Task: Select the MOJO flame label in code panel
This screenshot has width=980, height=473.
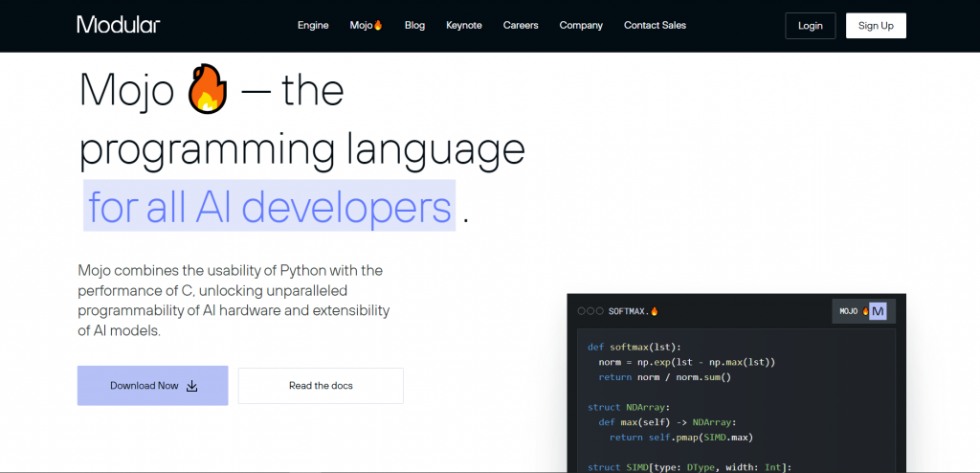Action: click(855, 311)
